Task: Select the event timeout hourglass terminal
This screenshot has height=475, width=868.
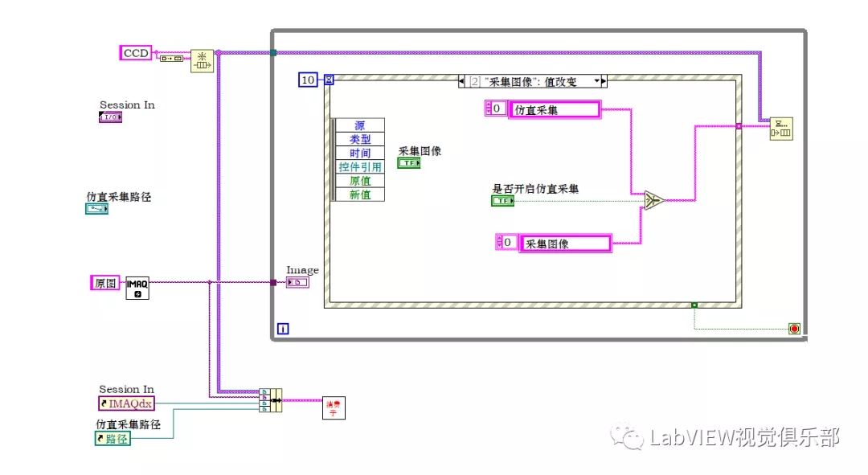Action: click(329, 80)
